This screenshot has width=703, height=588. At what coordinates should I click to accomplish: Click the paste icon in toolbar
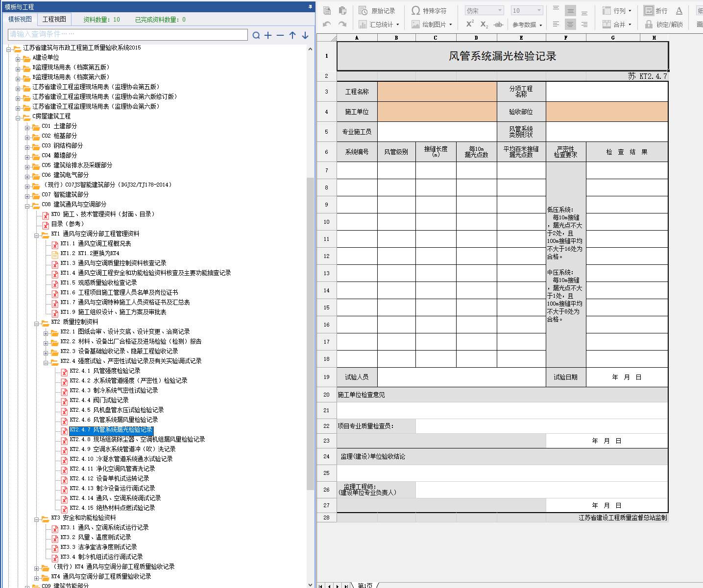342,11
